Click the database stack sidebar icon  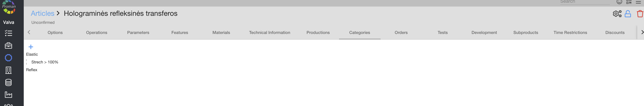[x=8, y=82]
